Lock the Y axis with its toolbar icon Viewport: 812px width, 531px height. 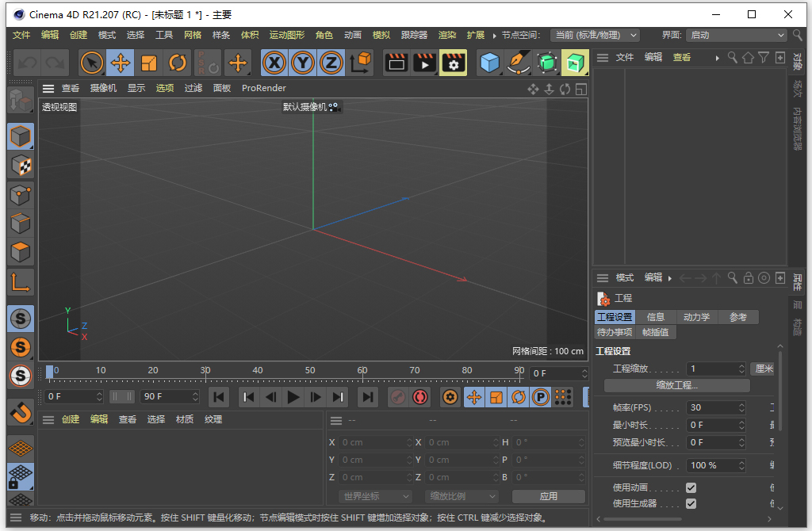coord(302,63)
